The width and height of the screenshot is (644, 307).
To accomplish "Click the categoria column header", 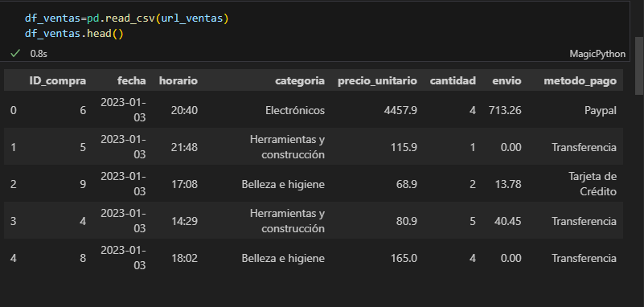I will click(300, 81).
